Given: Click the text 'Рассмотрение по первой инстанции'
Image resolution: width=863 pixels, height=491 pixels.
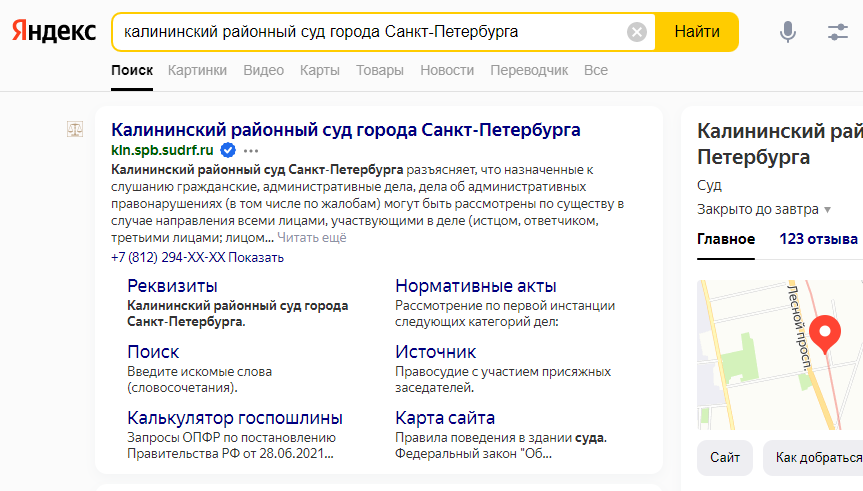Looking at the screenshot, I should pyautogui.click(x=505, y=305).
